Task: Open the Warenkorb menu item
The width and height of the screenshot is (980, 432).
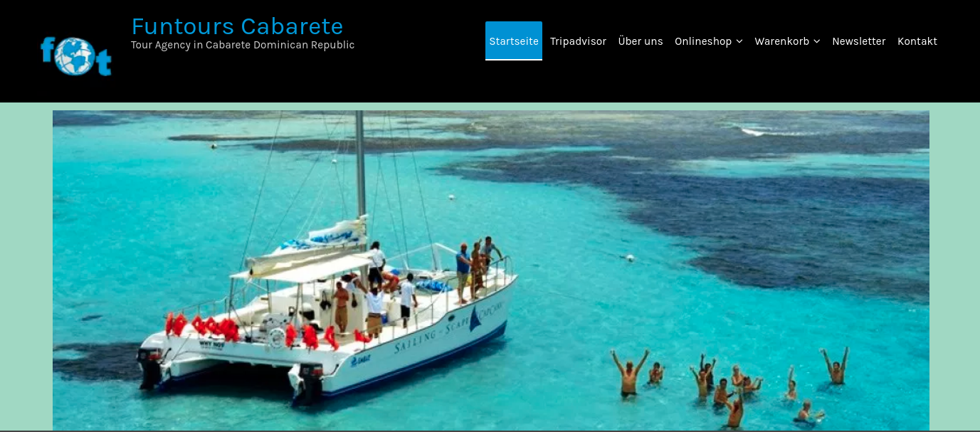Action: click(x=781, y=41)
